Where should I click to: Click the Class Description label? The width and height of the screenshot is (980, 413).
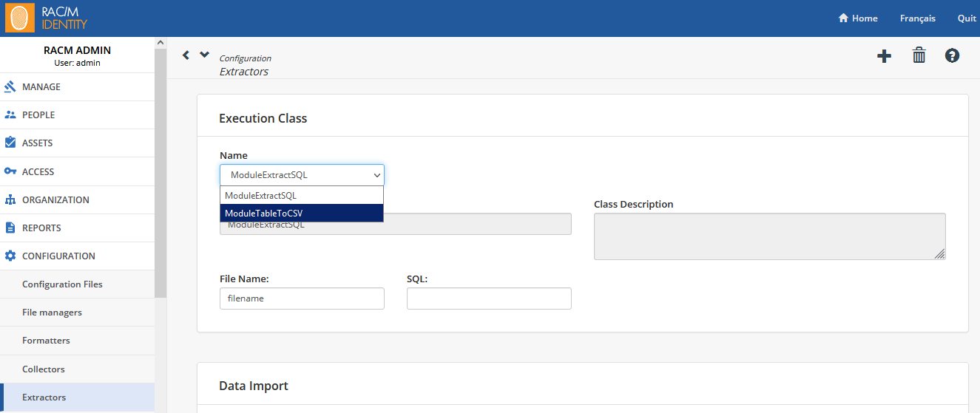coord(634,204)
